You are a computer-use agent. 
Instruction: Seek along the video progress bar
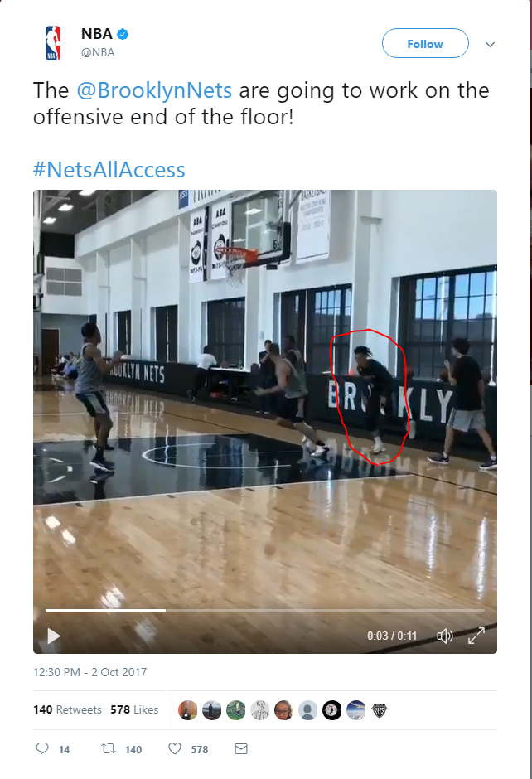[x=265, y=610]
